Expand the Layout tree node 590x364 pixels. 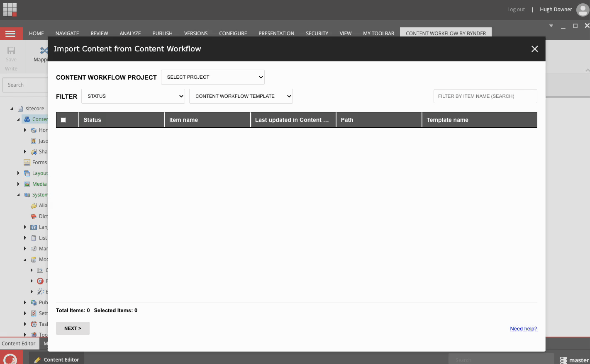(18, 173)
